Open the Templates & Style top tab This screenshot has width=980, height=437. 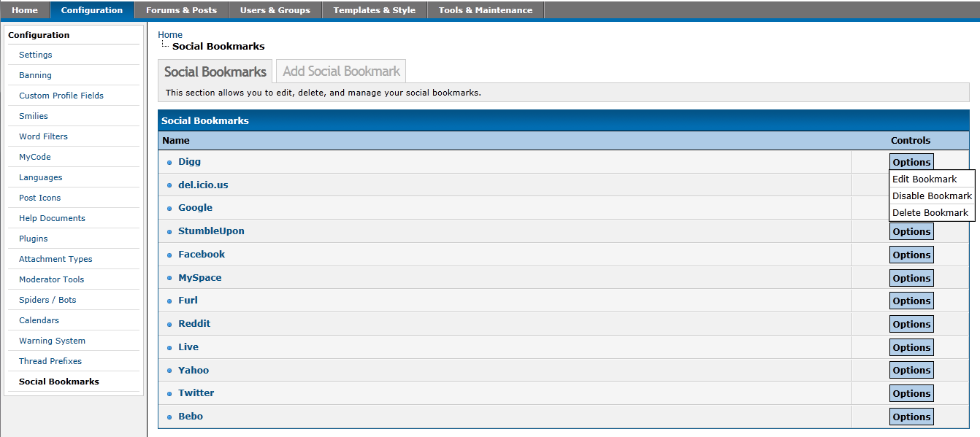point(374,10)
